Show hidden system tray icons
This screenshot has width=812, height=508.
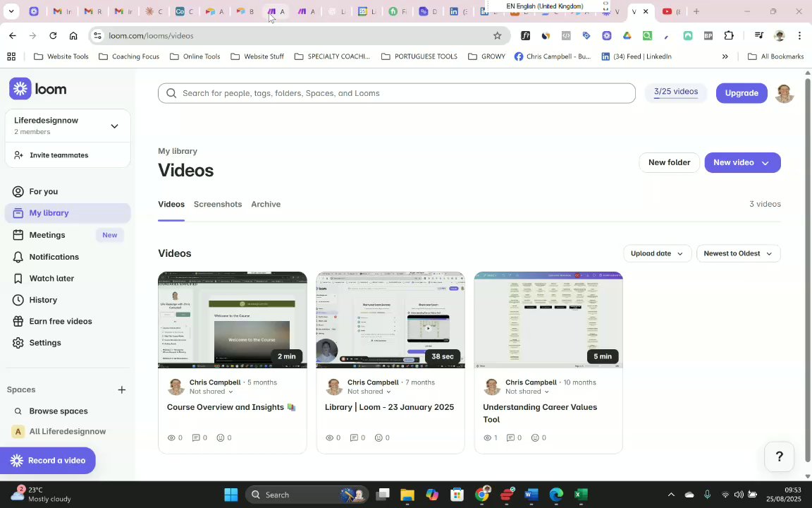click(x=671, y=495)
